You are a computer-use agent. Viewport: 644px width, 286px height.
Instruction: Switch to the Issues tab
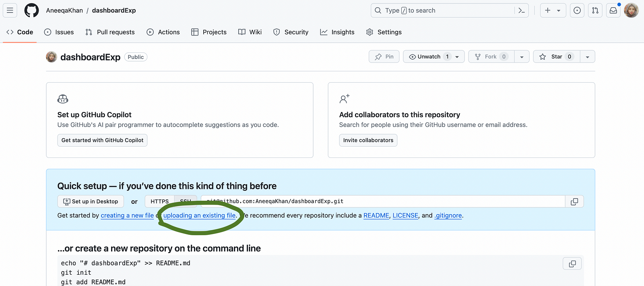point(59,32)
